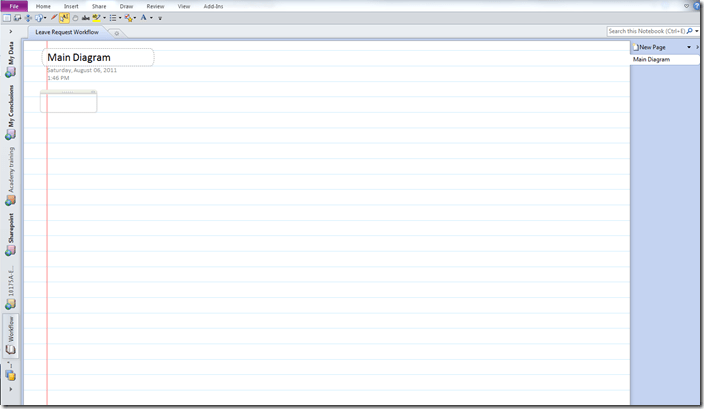Open the New Page dropdown arrow
The width and height of the screenshot is (704, 409).
(x=689, y=47)
